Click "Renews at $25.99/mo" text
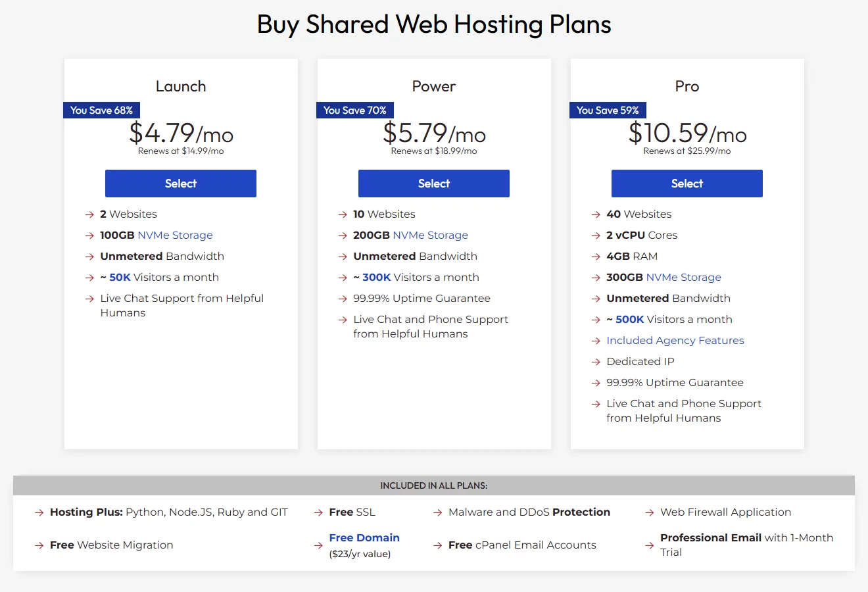The height and width of the screenshot is (592, 868). tap(687, 151)
